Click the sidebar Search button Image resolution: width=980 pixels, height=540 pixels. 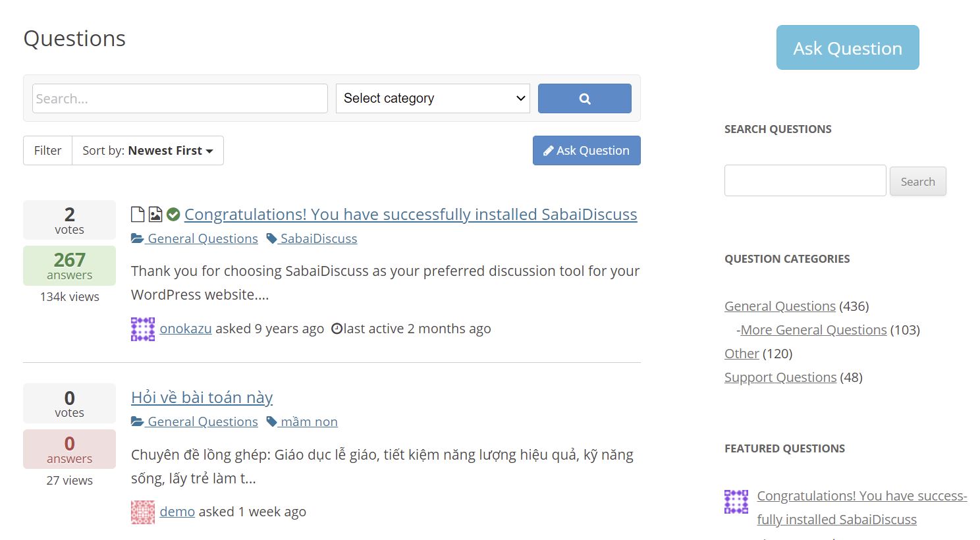(x=917, y=181)
